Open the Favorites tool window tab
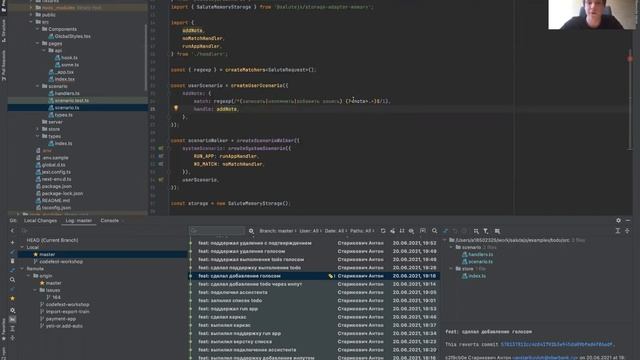The image size is (640, 360). click(x=4, y=329)
